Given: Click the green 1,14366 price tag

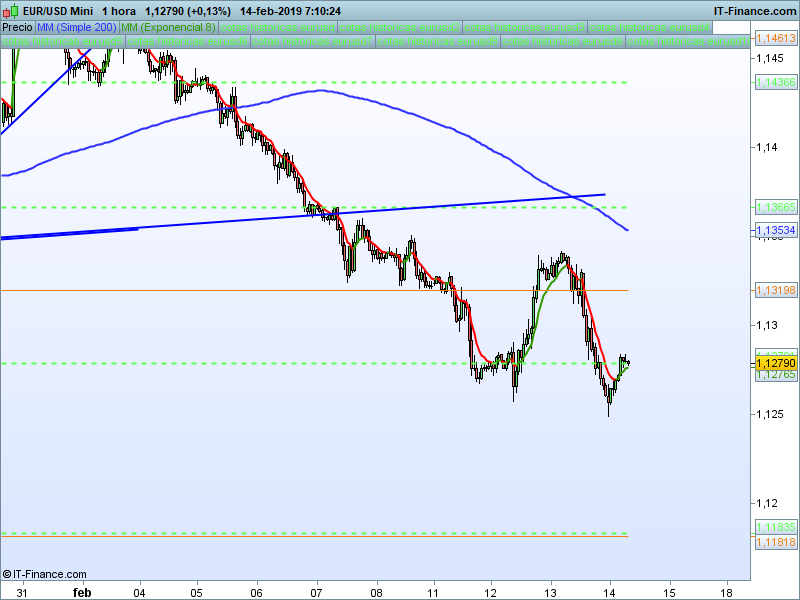Looking at the screenshot, I should (776, 82).
